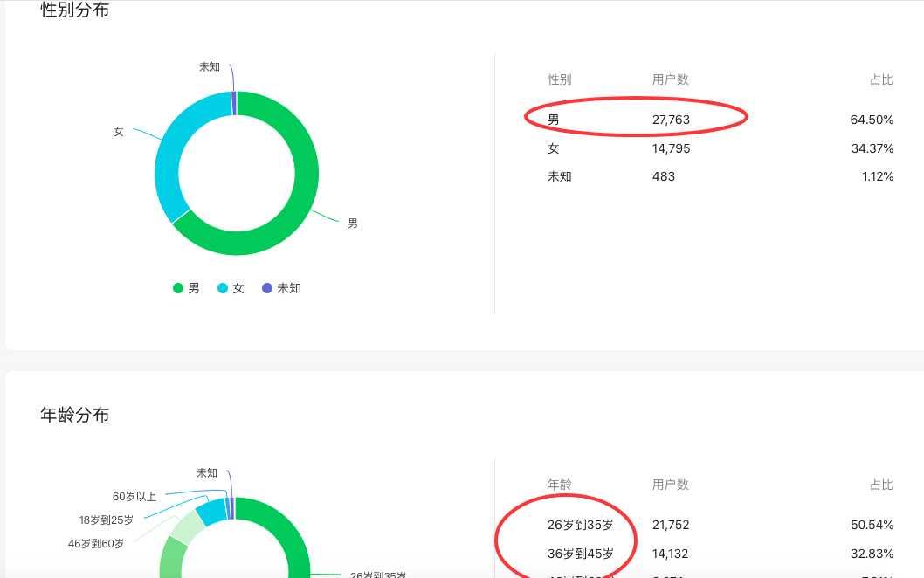Select the 27,763 user count cell
Viewport: 924px width, 578px height.
pos(671,120)
